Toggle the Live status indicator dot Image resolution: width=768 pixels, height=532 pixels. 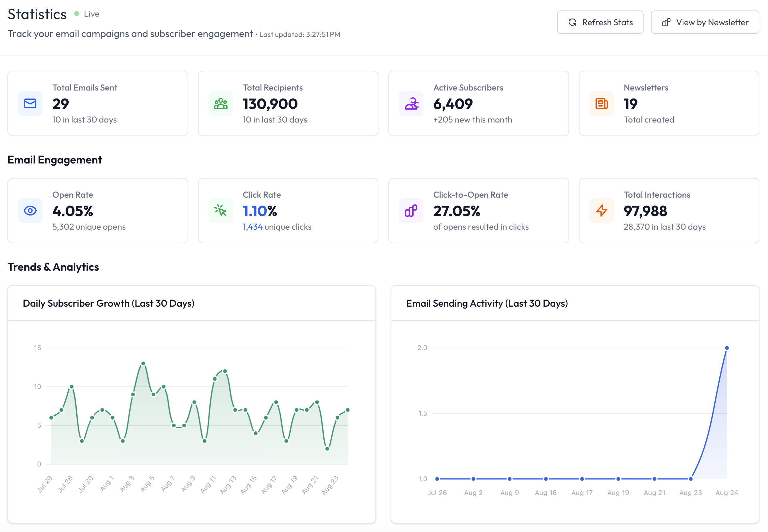[77, 14]
